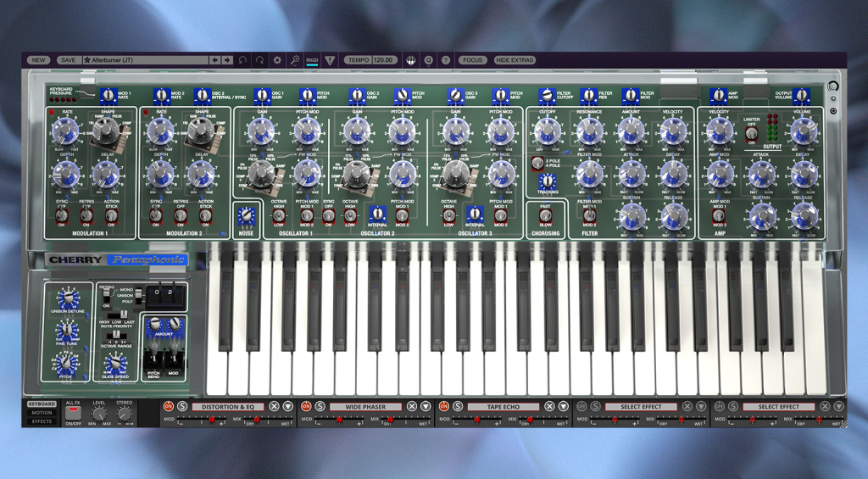Open the first Select Effect slot
Viewport: 868px width, 479px height.
(x=641, y=406)
